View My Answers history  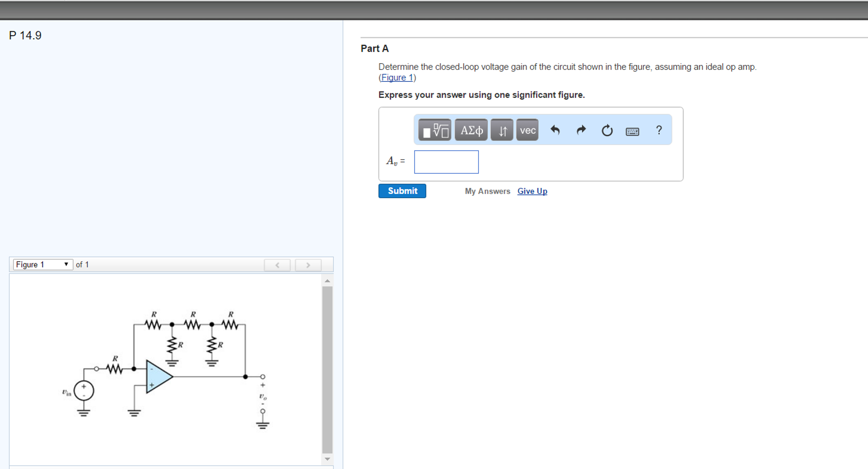tap(487, 191)
